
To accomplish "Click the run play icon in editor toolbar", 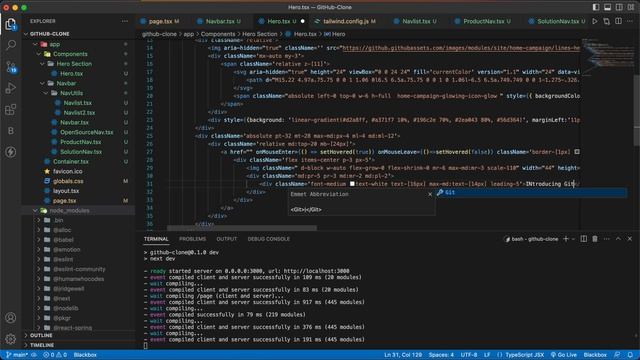I will pos(595,21).
